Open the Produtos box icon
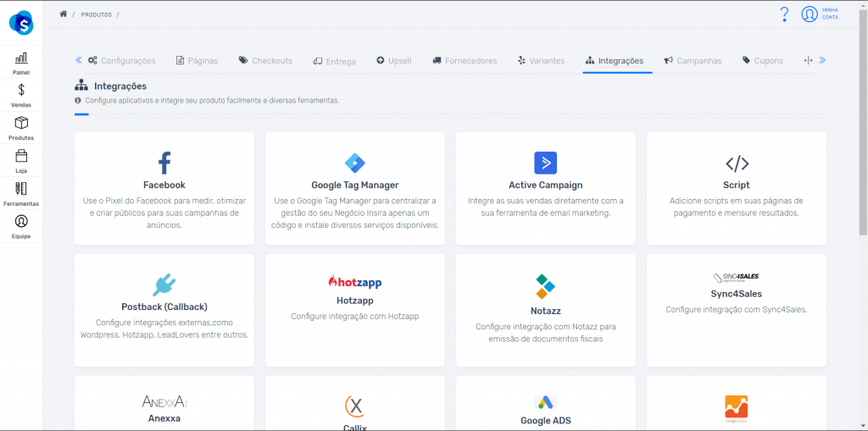The image size is (868, 431). click(x=21, y=122)
